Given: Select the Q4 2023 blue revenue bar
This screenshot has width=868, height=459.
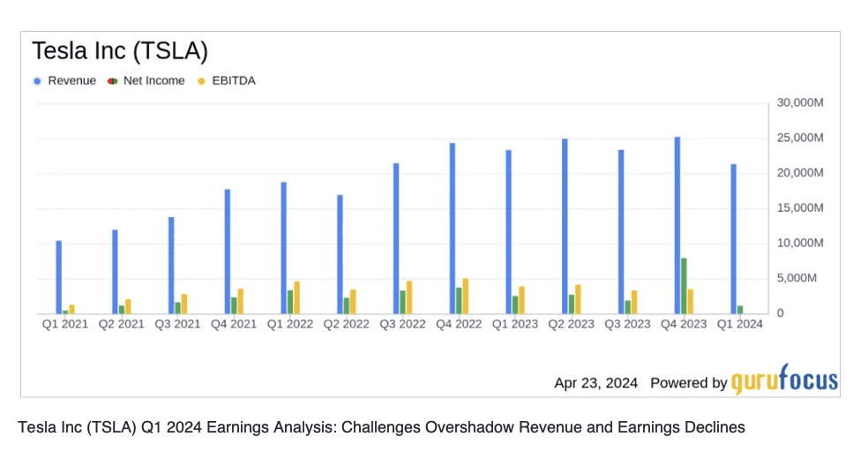Looking at the screenshot, I should tap(677, 225).
